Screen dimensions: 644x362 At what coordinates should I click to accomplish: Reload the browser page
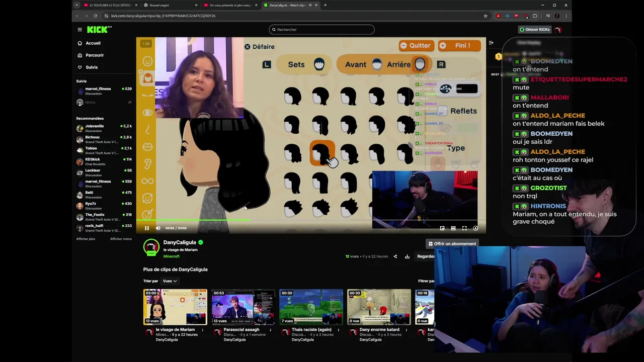click(95, 16)
